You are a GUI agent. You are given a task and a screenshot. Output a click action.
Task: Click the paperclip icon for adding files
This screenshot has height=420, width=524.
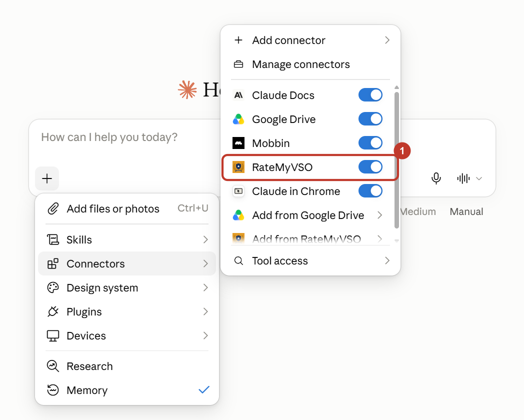tap(53, 208)
